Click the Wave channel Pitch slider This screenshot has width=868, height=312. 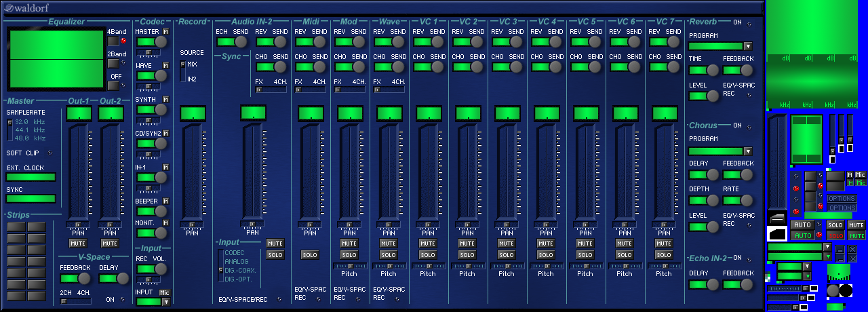[x=389, y=266]
